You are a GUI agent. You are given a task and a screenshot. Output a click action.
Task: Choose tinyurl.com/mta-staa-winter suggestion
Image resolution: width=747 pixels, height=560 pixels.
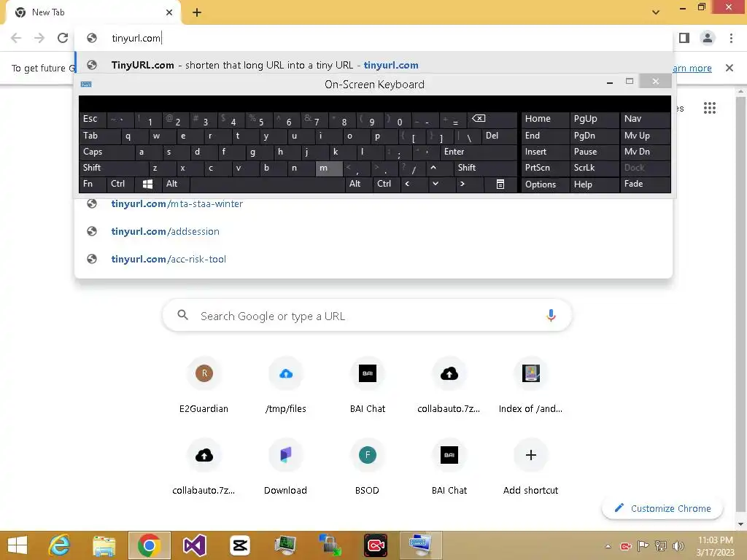point(373,204)
